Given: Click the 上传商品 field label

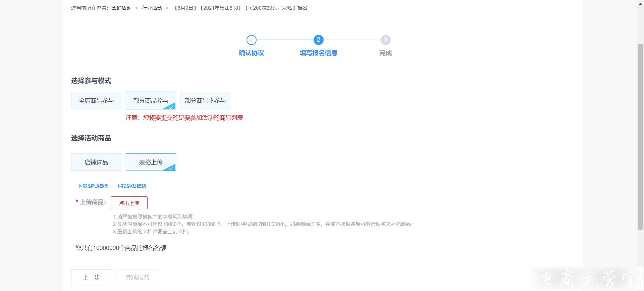Looking at the screenshot, I should [x=93, y=202].
